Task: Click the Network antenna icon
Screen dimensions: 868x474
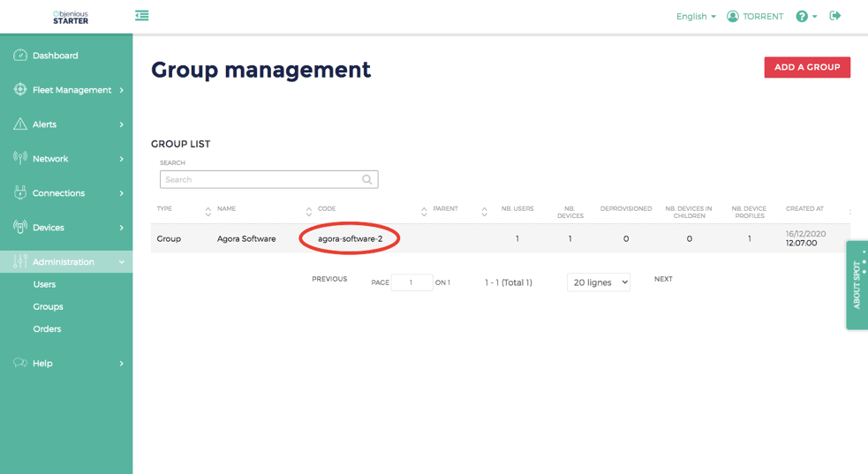Action: click(x=20, y=158)
